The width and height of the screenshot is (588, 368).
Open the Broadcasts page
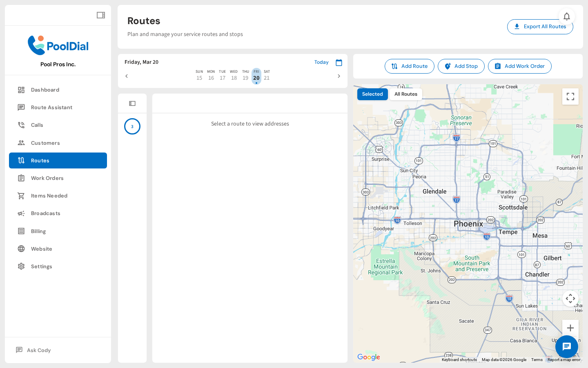click(x=46, y=213)
